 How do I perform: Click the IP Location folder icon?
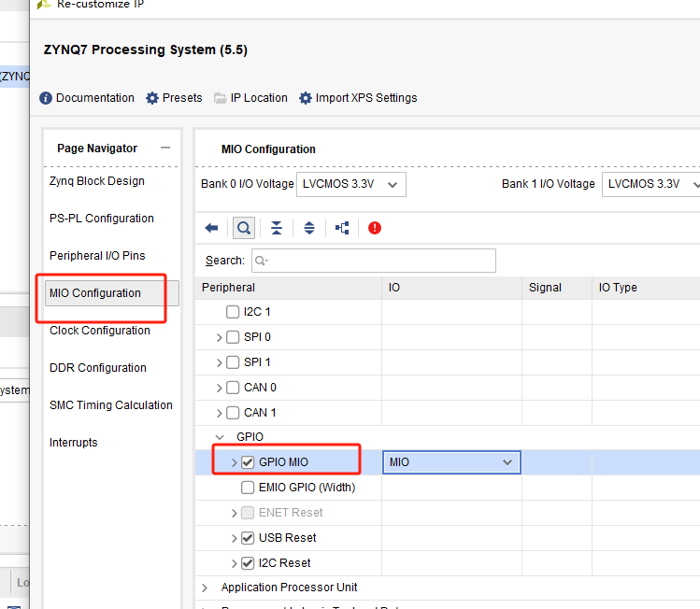(x=220, y=98)
